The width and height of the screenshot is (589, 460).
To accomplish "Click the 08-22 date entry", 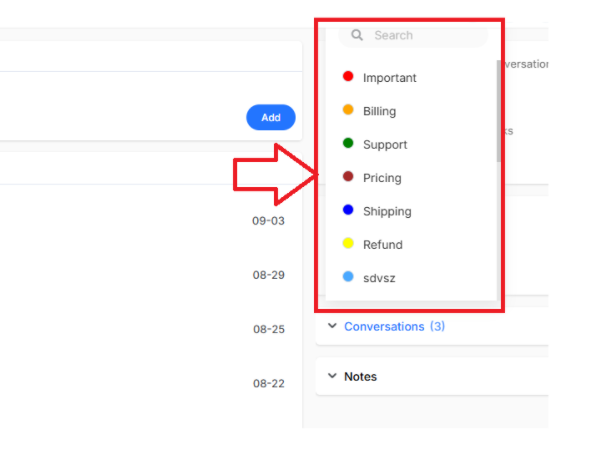I will [269, 383].
